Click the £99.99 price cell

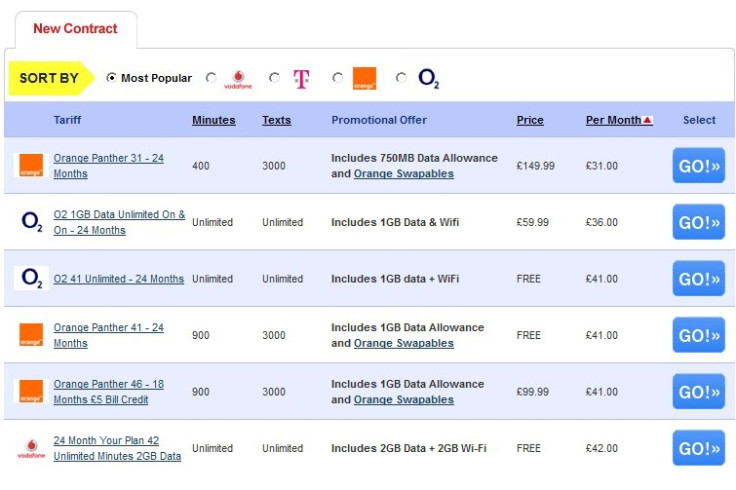[x=532, y=391]
